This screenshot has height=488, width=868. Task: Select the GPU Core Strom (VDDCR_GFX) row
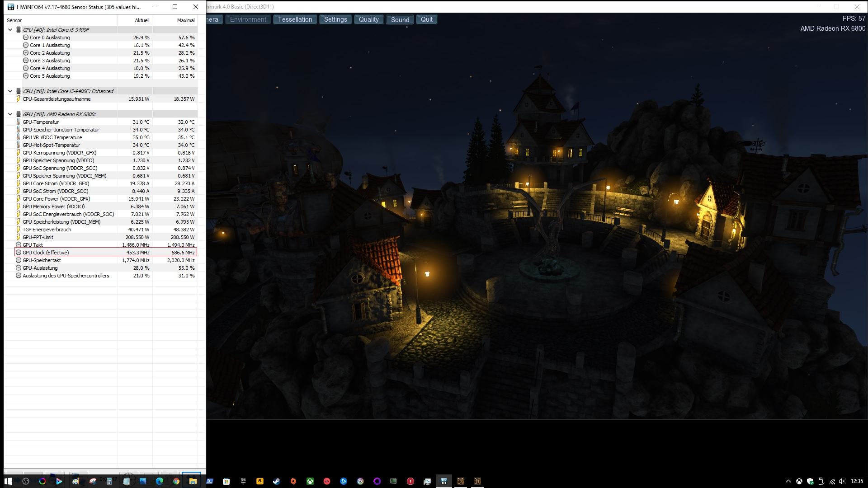[x=106, y=183]
